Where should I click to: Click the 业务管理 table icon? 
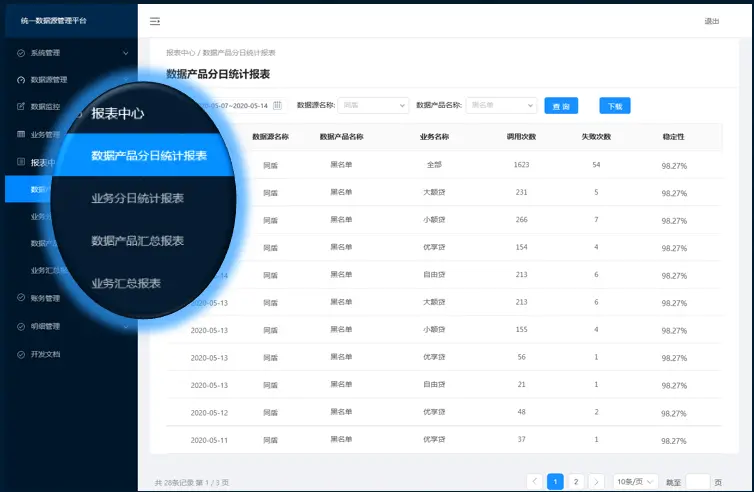tap(21, 134)
